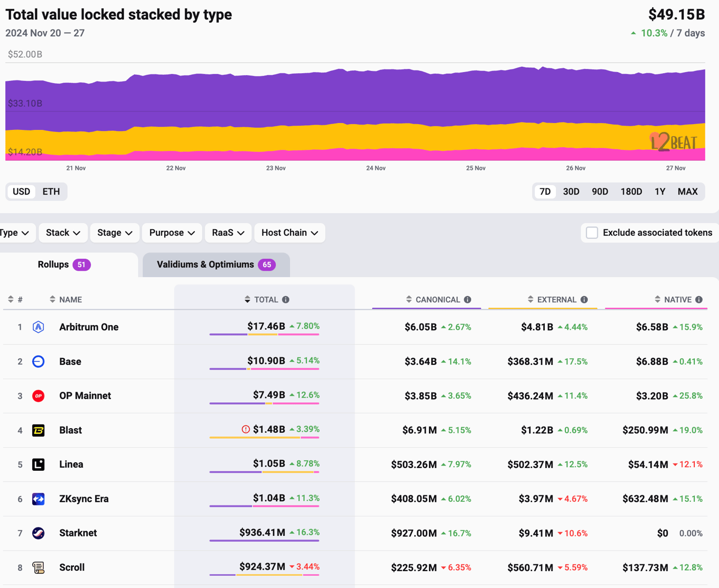
Task: Select the 7D time range
Action: tap(545, 191)
